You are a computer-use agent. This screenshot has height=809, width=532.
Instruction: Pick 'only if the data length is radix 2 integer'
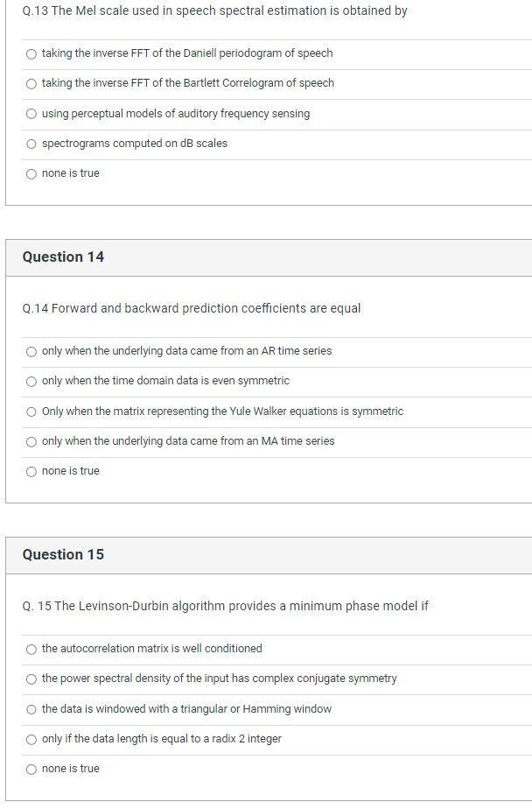click(x=32, y=739)
